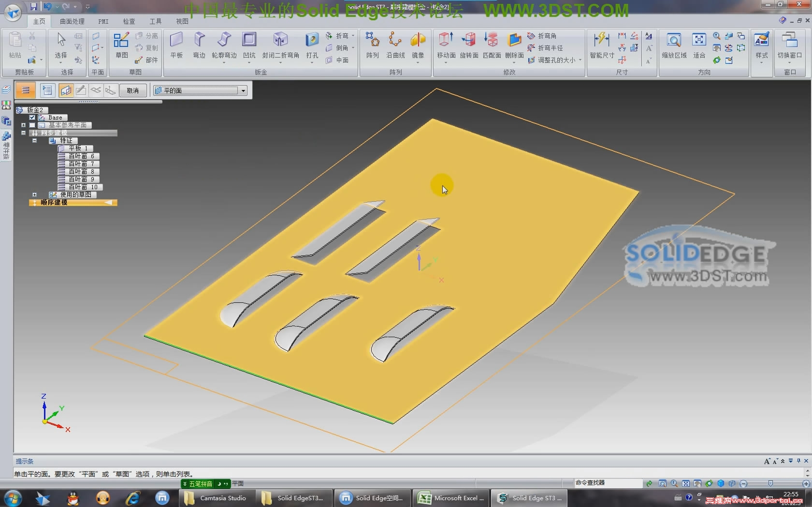Uncheck the Base coordinate system checkbox

(32, 118)
